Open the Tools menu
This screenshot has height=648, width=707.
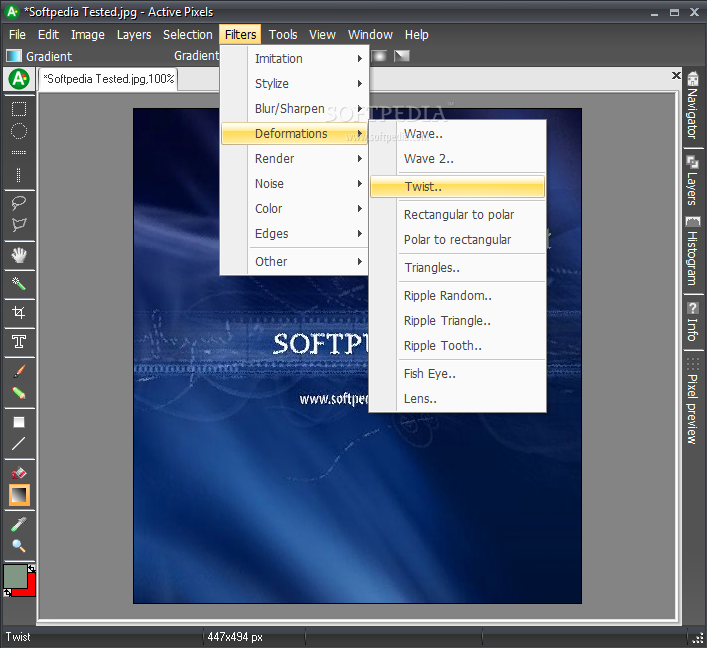click(x=283, y=35)
